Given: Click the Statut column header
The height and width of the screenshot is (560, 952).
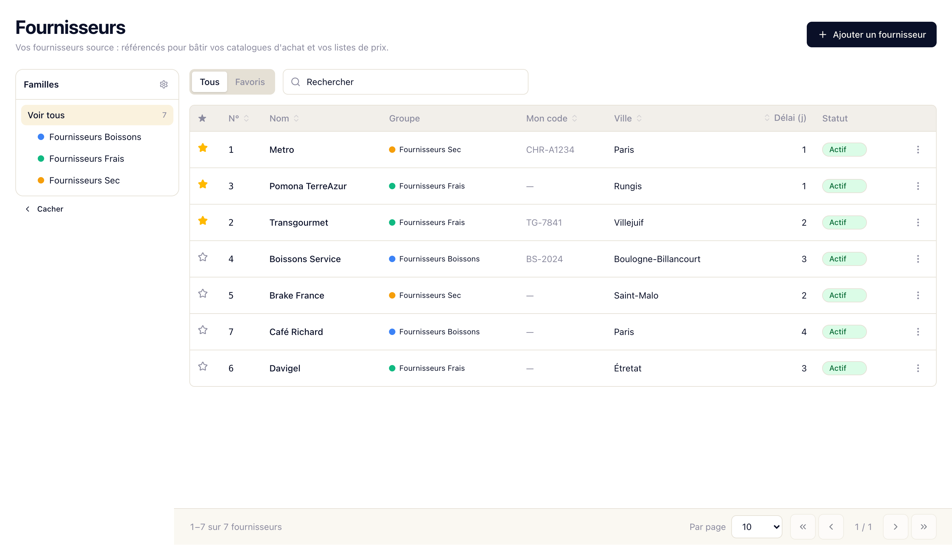Looking at the screenshot, I should coord(835,119).
